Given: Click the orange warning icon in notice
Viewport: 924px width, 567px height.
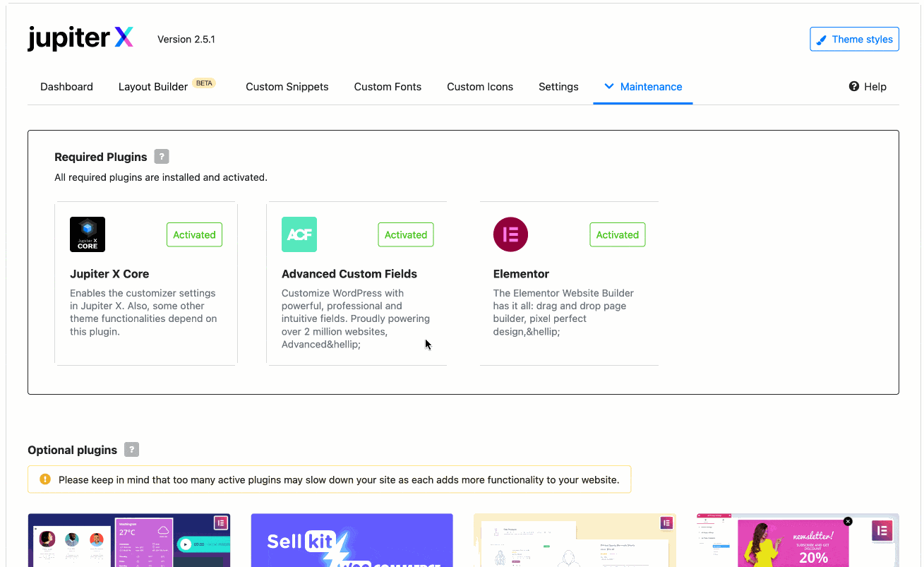Looking at the screenshot, I should coord(45,479).
